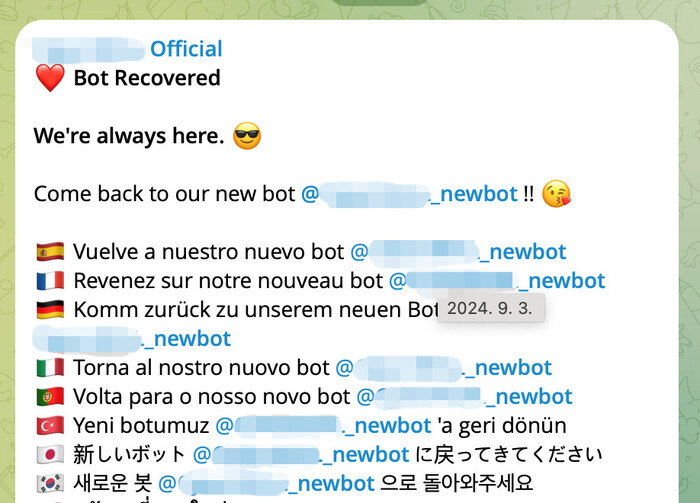Click the German flag emoji

click(x=50, y=310)
